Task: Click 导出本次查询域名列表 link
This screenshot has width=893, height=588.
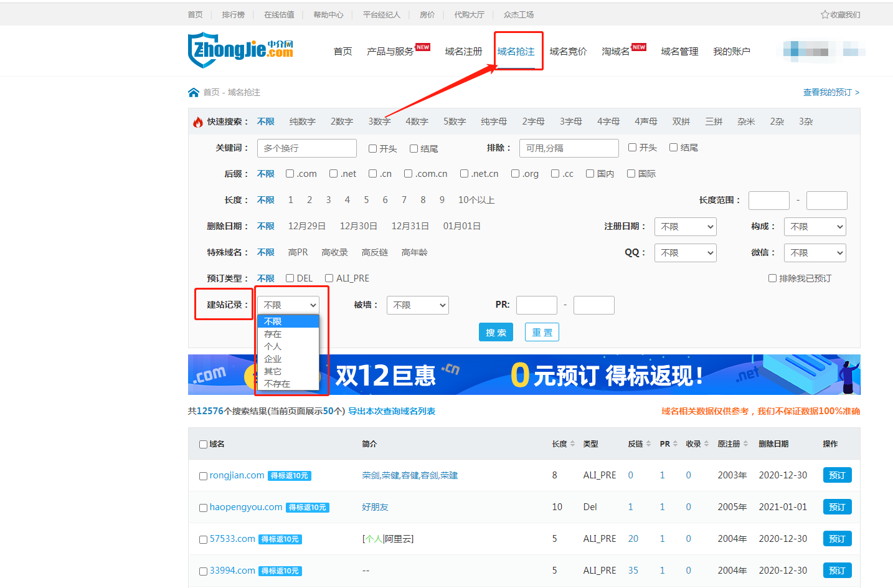Action: click(x=391, y=411)
